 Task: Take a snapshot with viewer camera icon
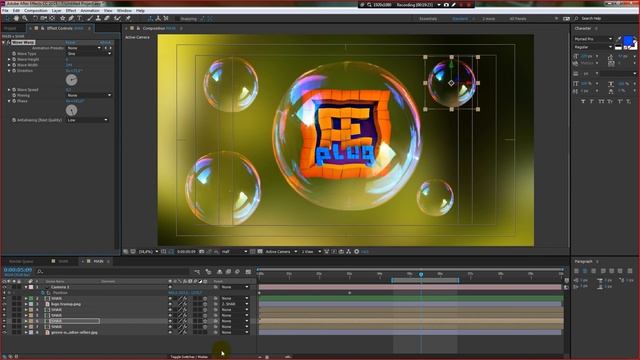(202, 251)
